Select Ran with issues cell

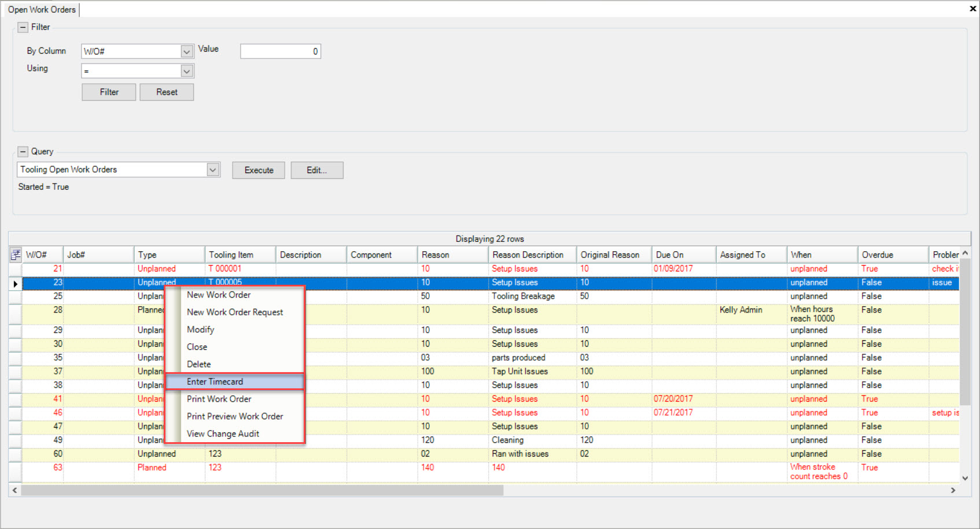point(532,454)
